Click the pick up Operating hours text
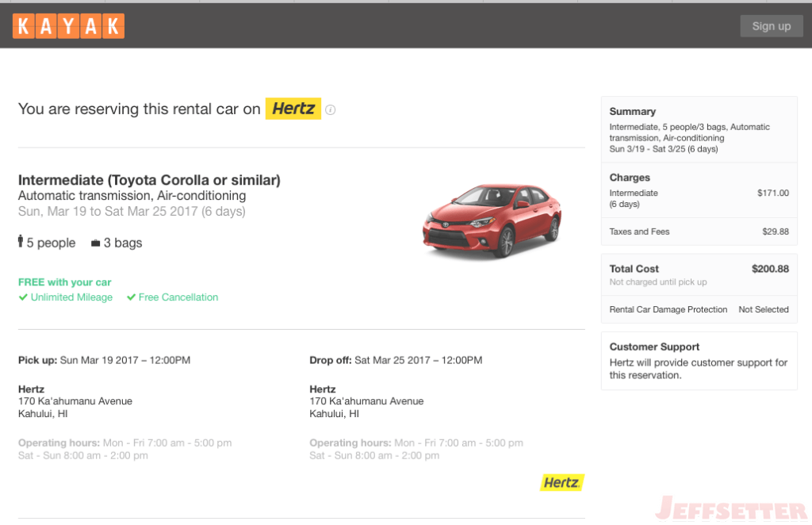This screenshot has height=525, width=812. 124,450
